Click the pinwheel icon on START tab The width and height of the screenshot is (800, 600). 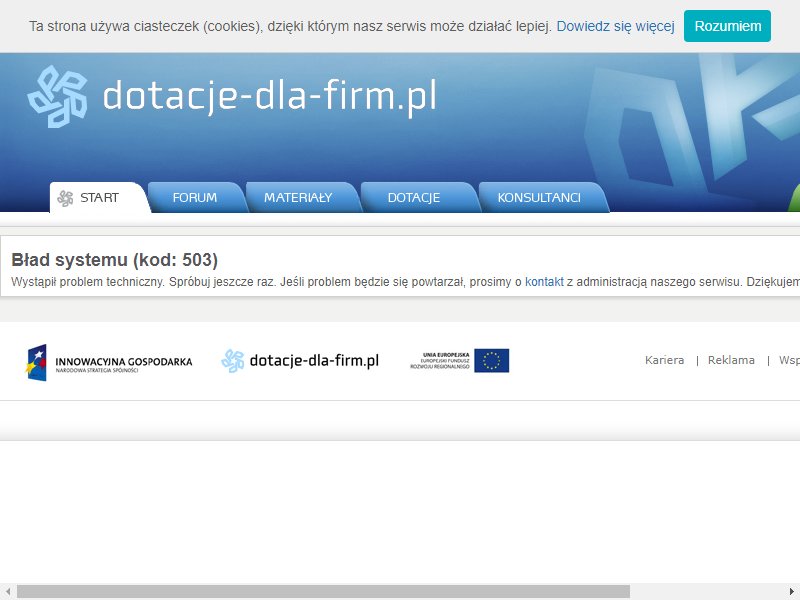tap(65, 198)
